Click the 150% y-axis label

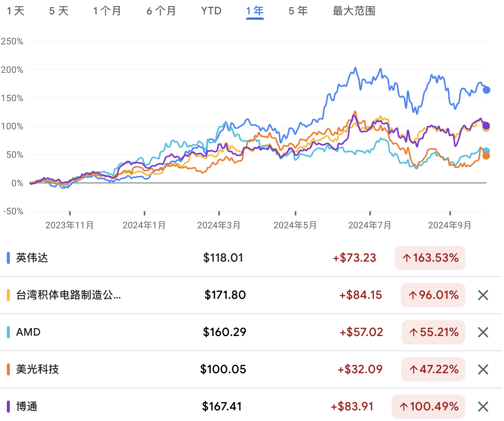pyautogui.click(x=13, y=98)
